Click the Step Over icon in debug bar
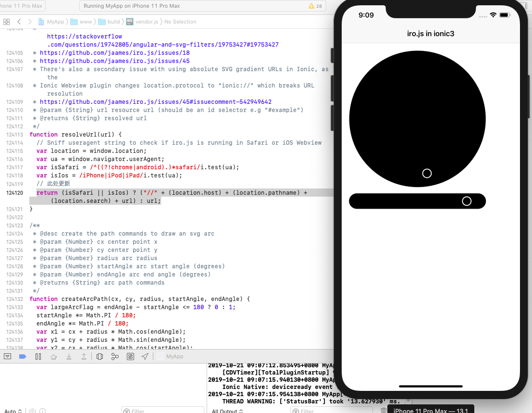This screenshot has height=413, width=532. pos(53,356)
